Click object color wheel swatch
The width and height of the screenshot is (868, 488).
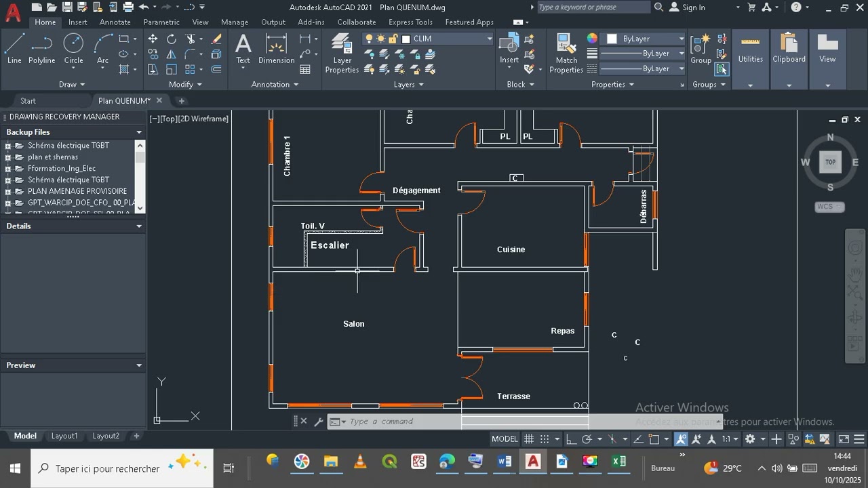point(592,39)
